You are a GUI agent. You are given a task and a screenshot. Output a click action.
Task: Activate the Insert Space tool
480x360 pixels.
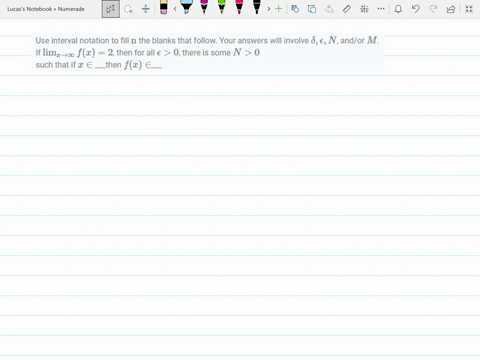[x=146, y=9]
